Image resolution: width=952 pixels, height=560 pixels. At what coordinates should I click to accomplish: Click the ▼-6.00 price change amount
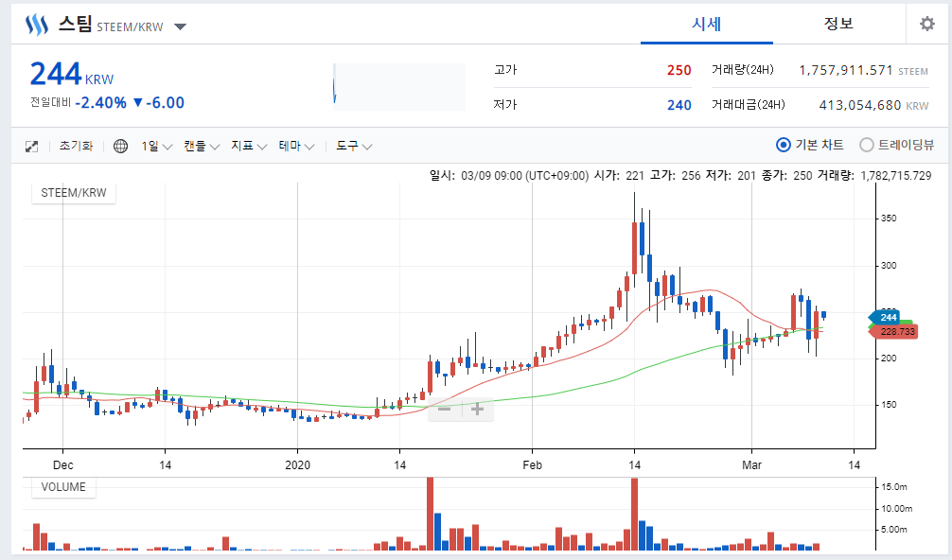(158, 102)
